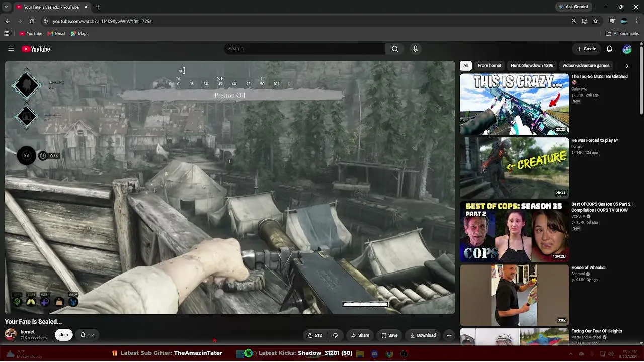Reload the current page

pyautogui.click(x=32, y=21)
